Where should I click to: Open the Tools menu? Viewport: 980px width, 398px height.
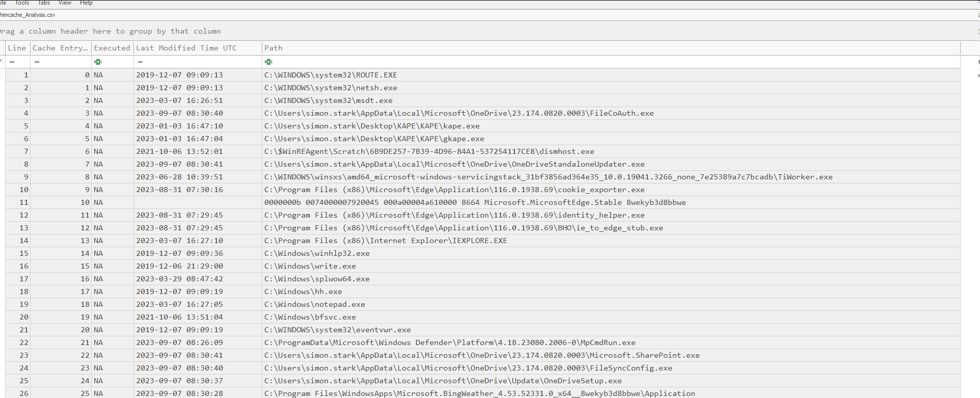click(22, 3)
